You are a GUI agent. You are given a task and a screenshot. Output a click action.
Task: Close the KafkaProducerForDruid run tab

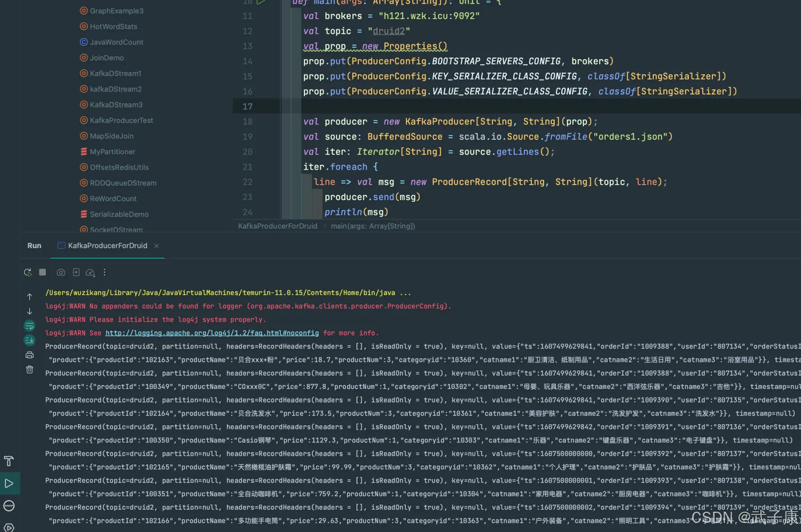click(x=156, y=246)
